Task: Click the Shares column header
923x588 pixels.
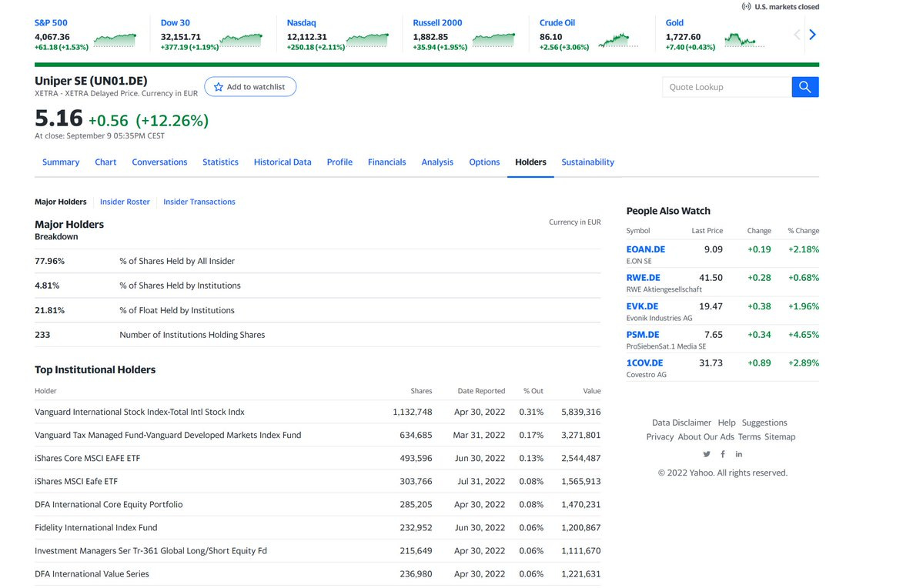Action: coord(422,391)
